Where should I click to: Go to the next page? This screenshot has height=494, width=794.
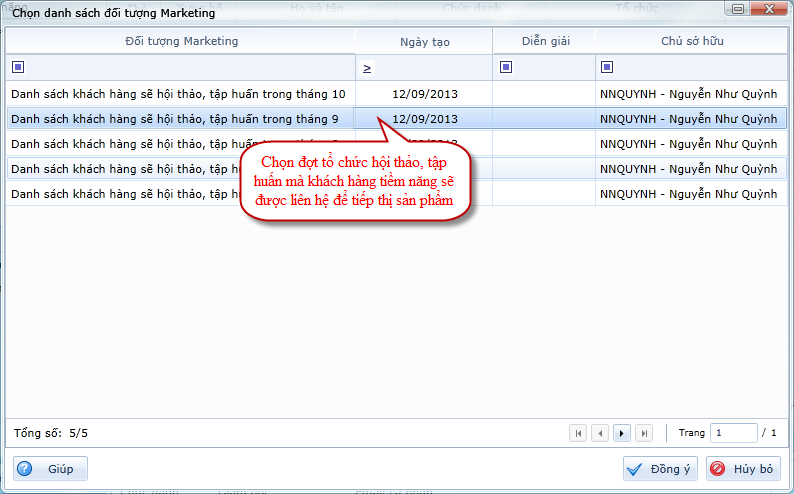(x=622, y=433)
